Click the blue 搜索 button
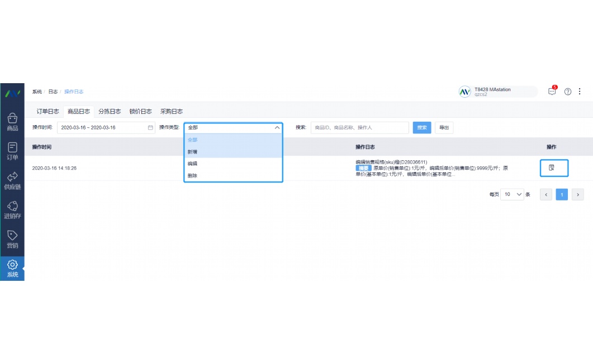Screen dimensions: 593x364 pos(422,128)
